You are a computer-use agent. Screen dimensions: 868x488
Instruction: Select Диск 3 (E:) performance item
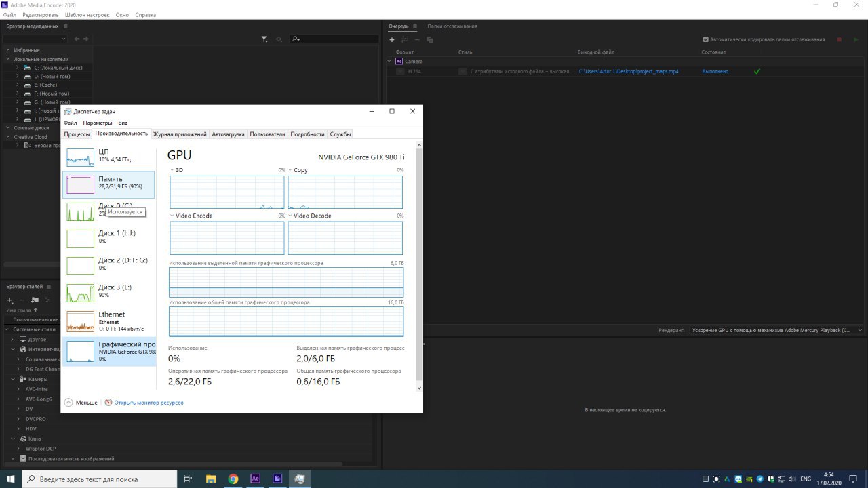coord(108,293)
